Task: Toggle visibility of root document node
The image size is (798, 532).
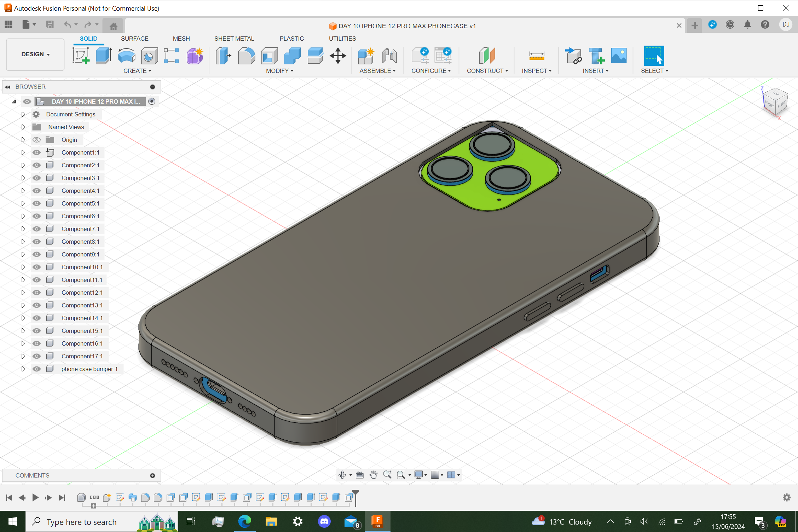Action: pos(27,102)
